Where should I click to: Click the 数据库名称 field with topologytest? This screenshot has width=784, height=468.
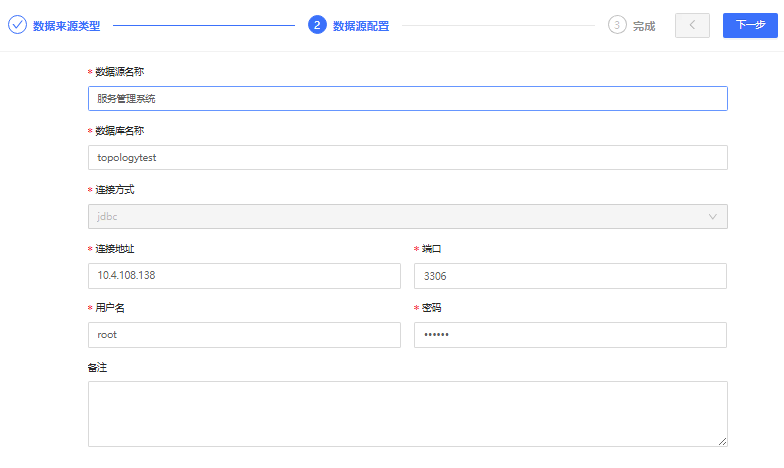408,158
